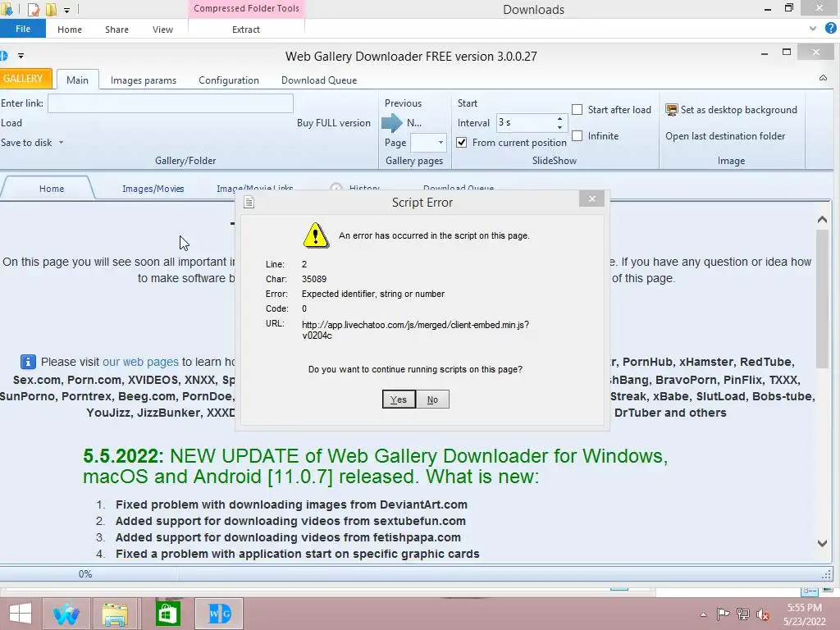The width and height of the screenshot is (840, 630).
Task: Enable the Infinite slideshow checkbox
Action: [577, 136]
